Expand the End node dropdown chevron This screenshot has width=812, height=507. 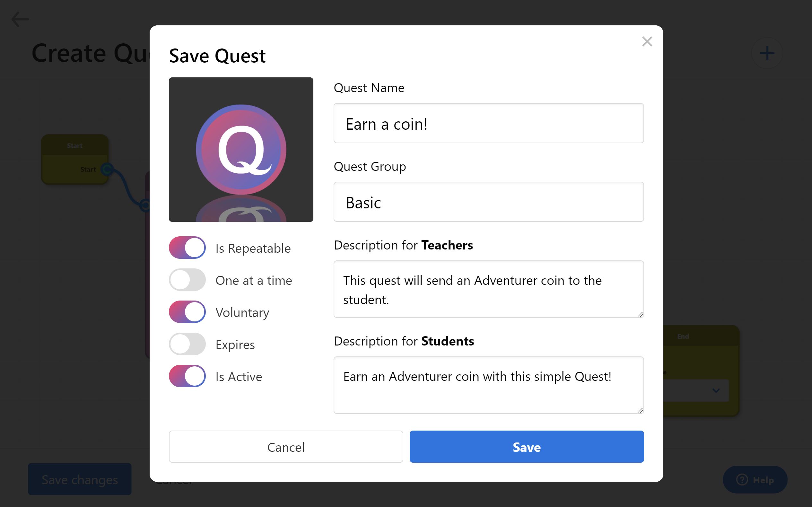click(x=716, y=390)
